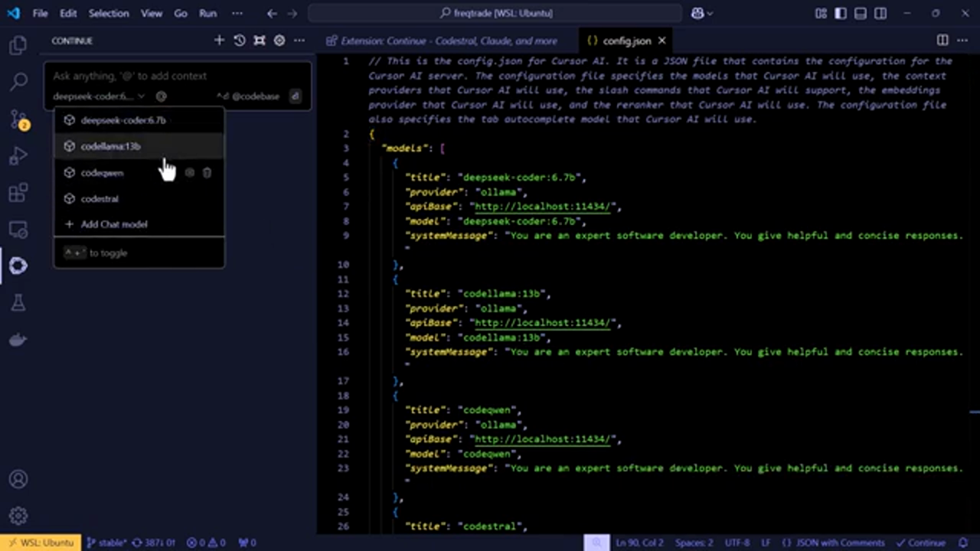Open localhost link on line 21
The width and height of the screenshot is (980, 551).
coord(543,439)
